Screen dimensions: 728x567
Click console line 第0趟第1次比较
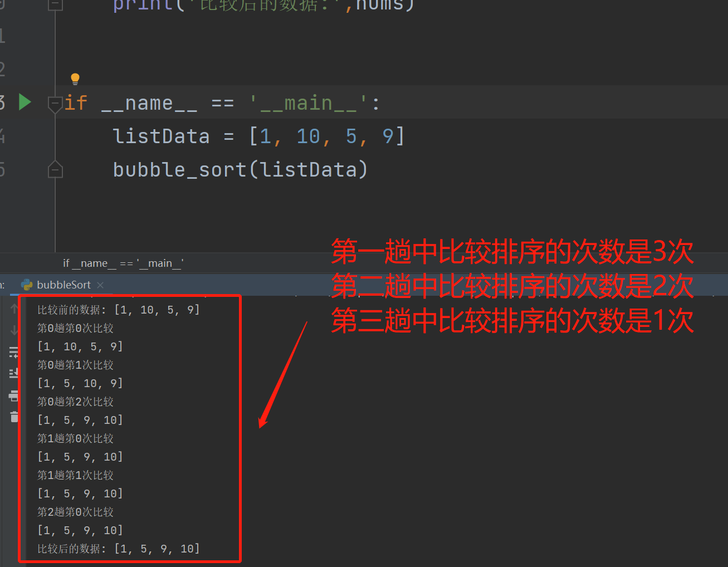[75, 365]
